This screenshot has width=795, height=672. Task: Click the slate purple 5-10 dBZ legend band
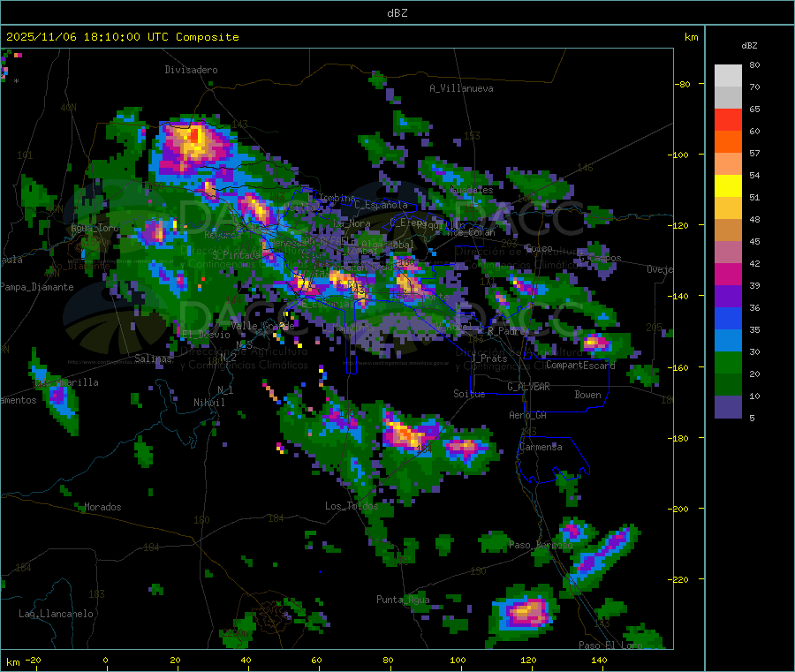pyautogui.click(x=728, y=407)
